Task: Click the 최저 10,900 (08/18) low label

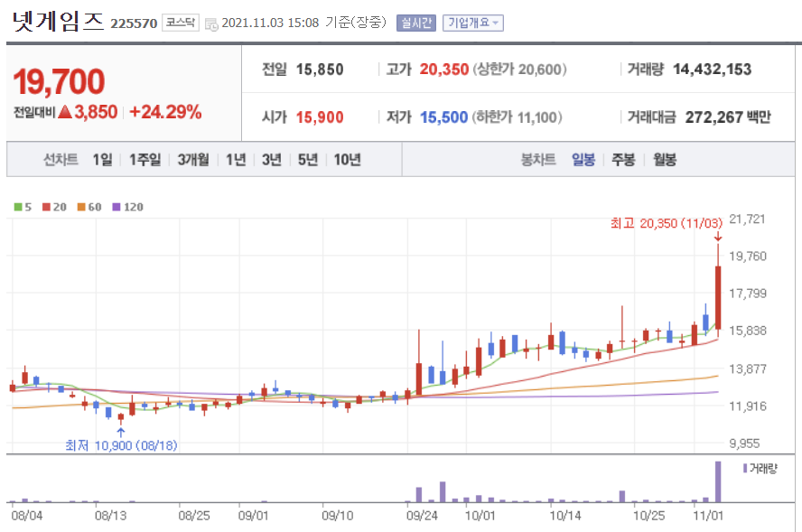Action: tap(121, 445)
